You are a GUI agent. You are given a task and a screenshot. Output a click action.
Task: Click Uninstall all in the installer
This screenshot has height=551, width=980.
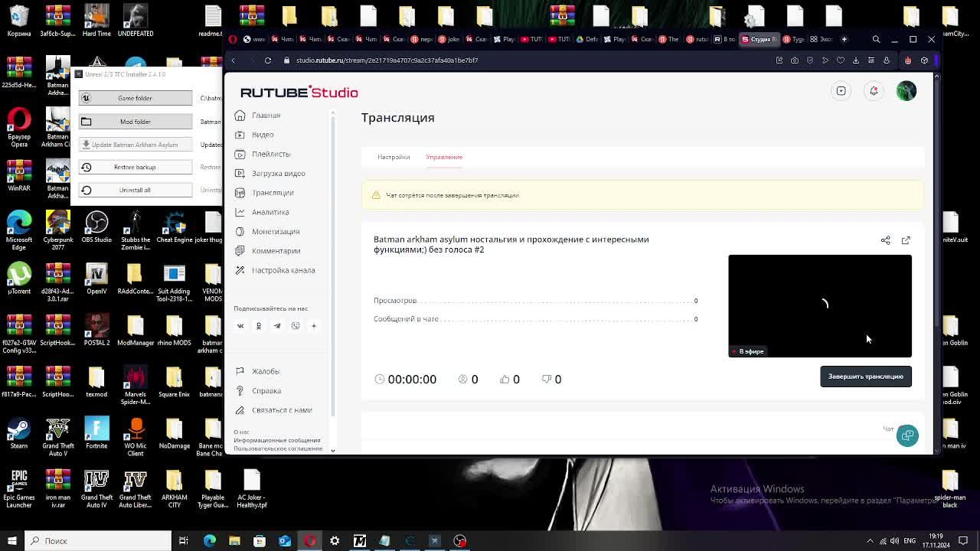pyautogui.click(x=135, y=190)
